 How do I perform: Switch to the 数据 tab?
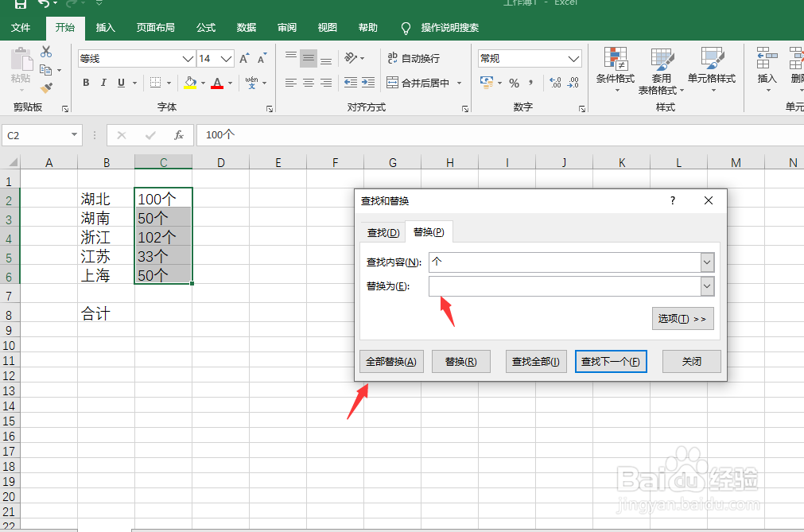point(246,28)
